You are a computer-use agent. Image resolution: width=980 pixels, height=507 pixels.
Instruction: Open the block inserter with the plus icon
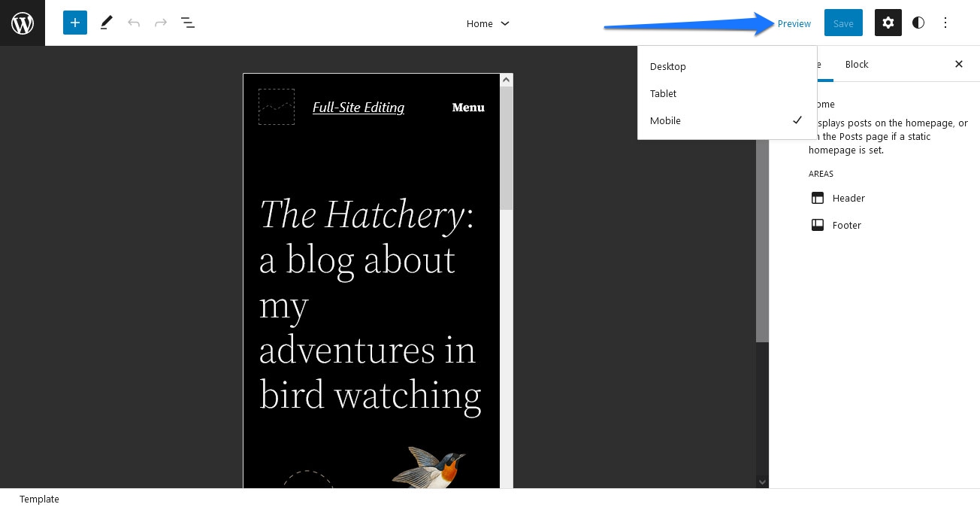point(75,23)
